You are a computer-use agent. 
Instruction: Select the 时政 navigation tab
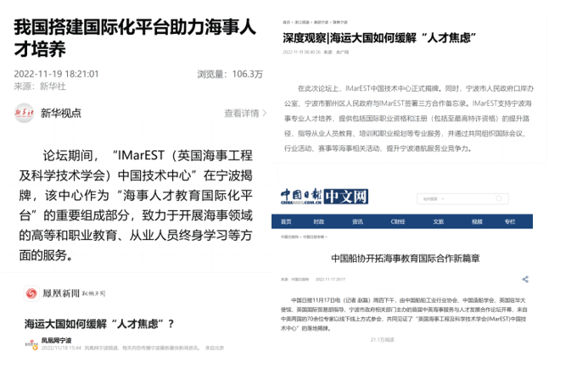[318, 221]
